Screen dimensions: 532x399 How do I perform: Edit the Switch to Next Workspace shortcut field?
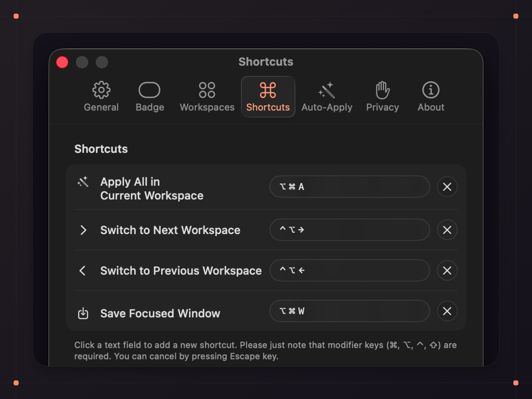coord(349,230)
